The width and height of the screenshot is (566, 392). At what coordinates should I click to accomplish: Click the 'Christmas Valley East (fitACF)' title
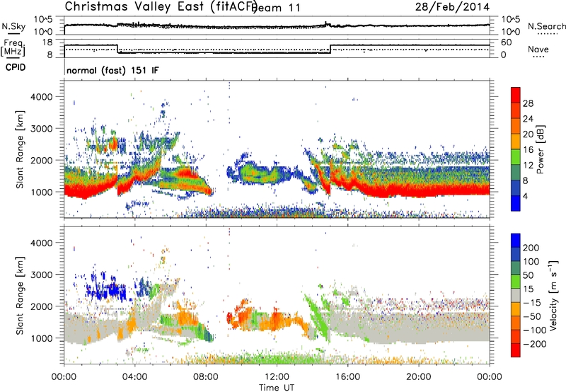[161, 7]
